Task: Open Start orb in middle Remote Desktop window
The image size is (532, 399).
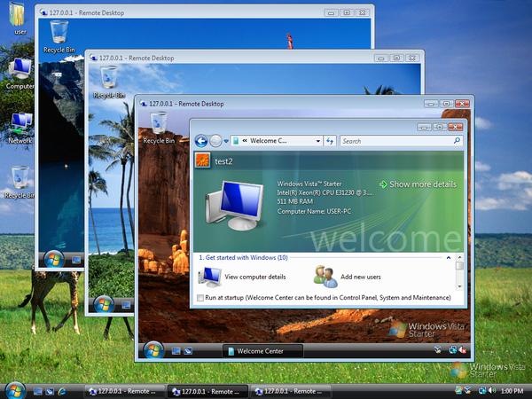Action: click(104, 304)
